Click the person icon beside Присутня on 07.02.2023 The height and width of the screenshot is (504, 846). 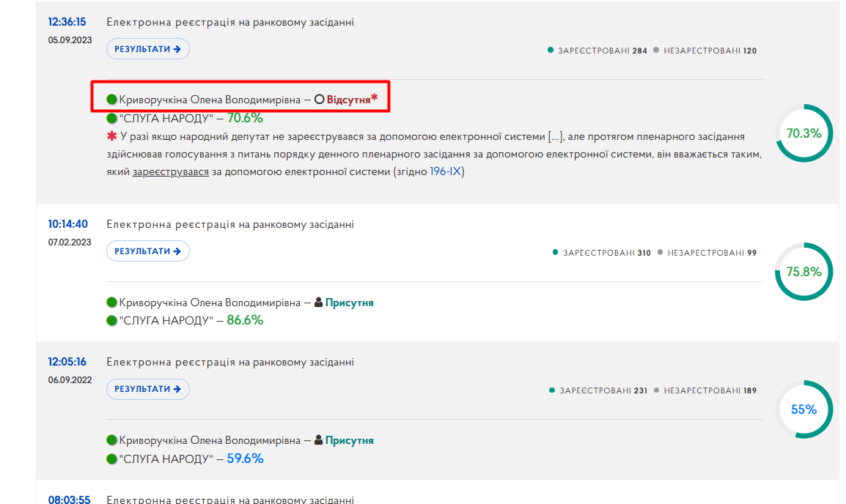pyautogui.click(x=318, y=303)
